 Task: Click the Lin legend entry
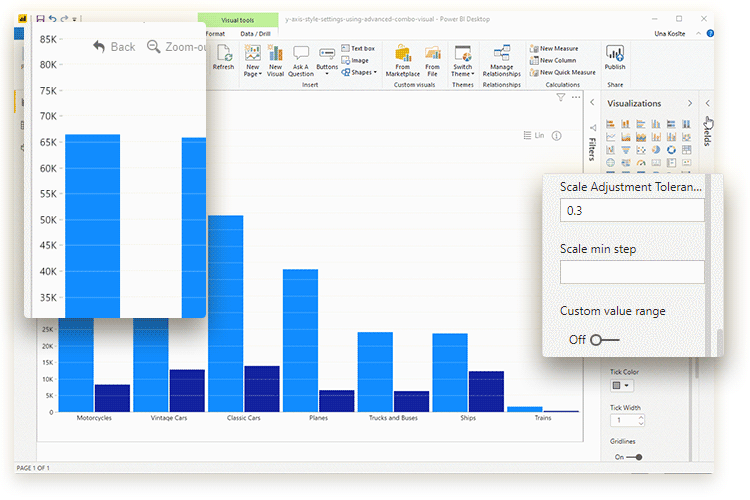point(534,135)
